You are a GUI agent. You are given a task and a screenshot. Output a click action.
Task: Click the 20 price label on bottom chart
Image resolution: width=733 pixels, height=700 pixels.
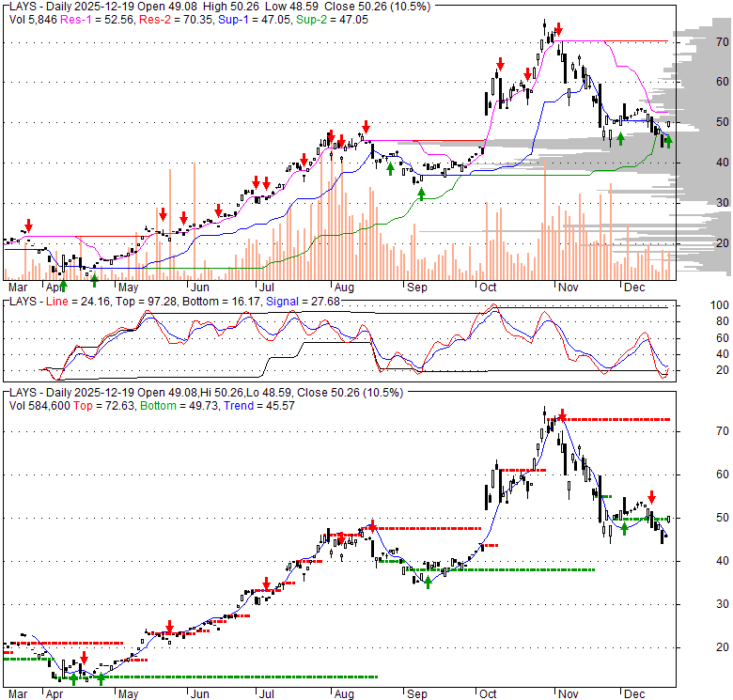point(723,647)
